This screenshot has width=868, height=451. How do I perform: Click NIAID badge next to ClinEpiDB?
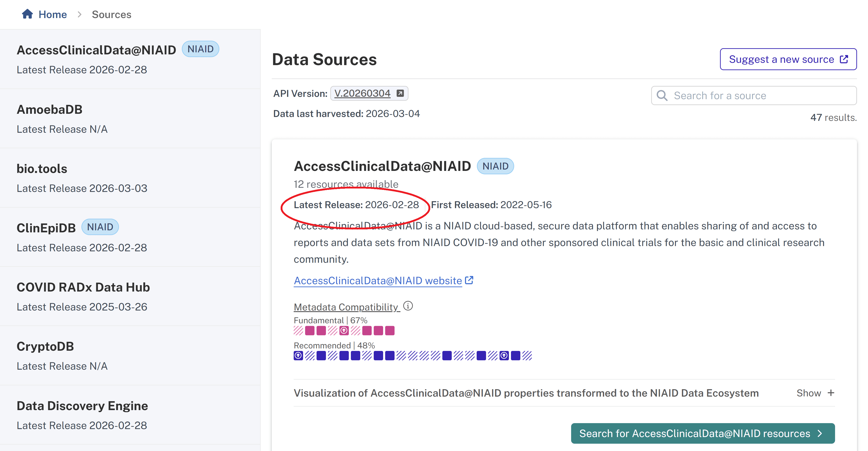pyautogui.click(x=100, y=227)
